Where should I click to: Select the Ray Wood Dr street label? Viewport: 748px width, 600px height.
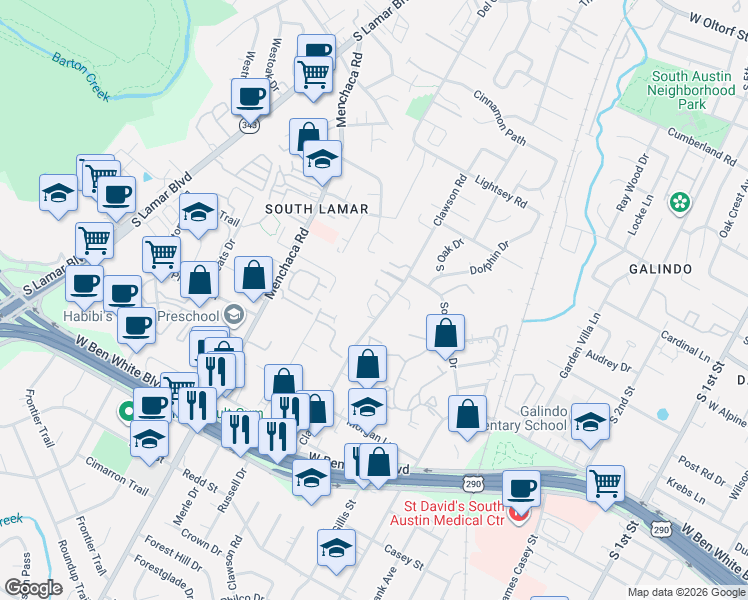click(x=633, y=183)
